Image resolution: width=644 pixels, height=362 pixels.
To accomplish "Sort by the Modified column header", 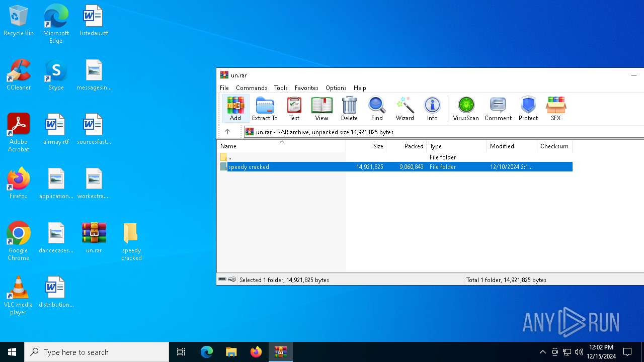I will pyautogui.click(x=512, y=146).
